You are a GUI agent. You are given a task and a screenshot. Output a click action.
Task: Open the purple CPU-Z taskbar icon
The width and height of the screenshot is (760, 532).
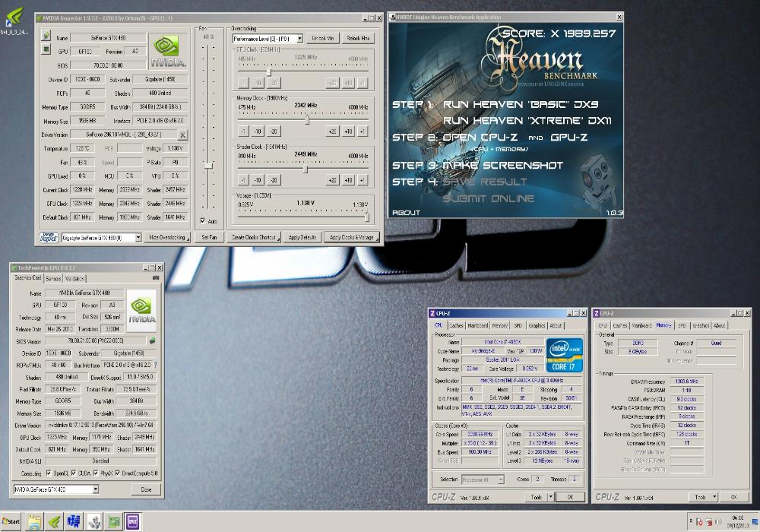tap(133, 521)
